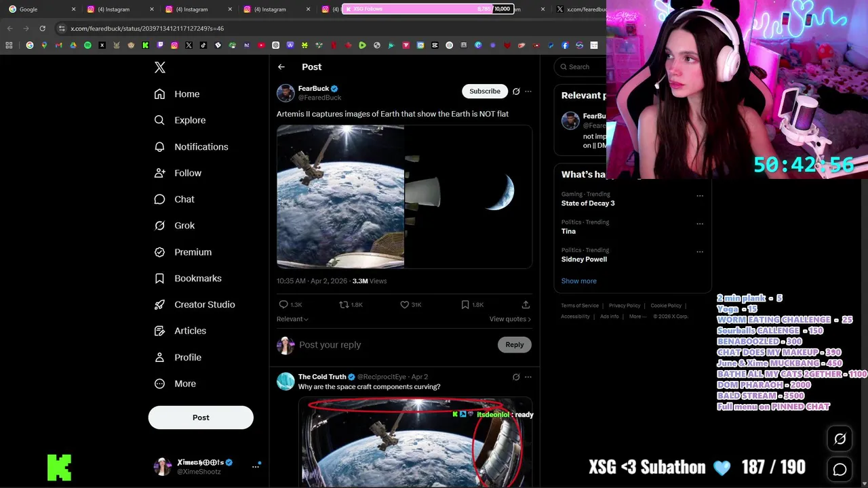Click the gray Reply button
The width and height of the screenshot is (868, 488).
tap(515, 345)
